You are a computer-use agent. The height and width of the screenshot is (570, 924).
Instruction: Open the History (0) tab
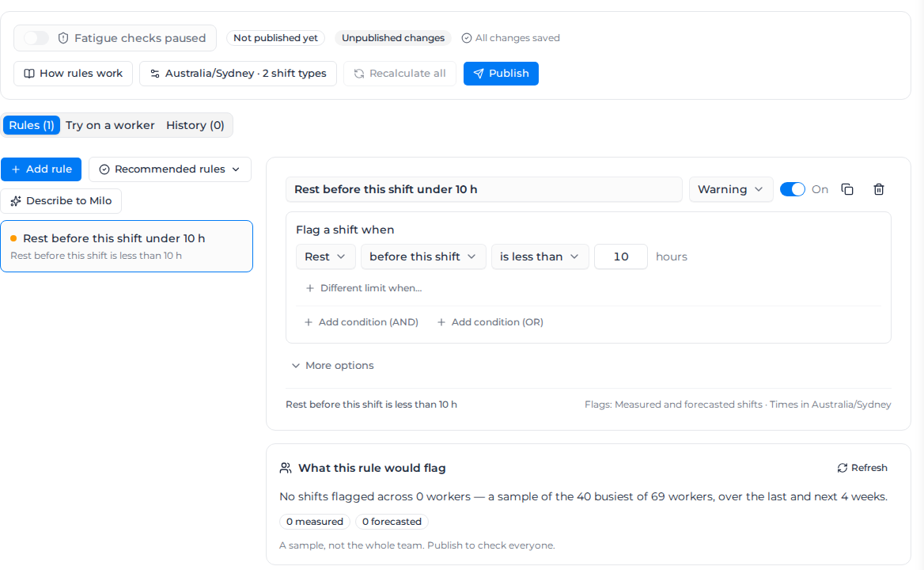(195, 125)
